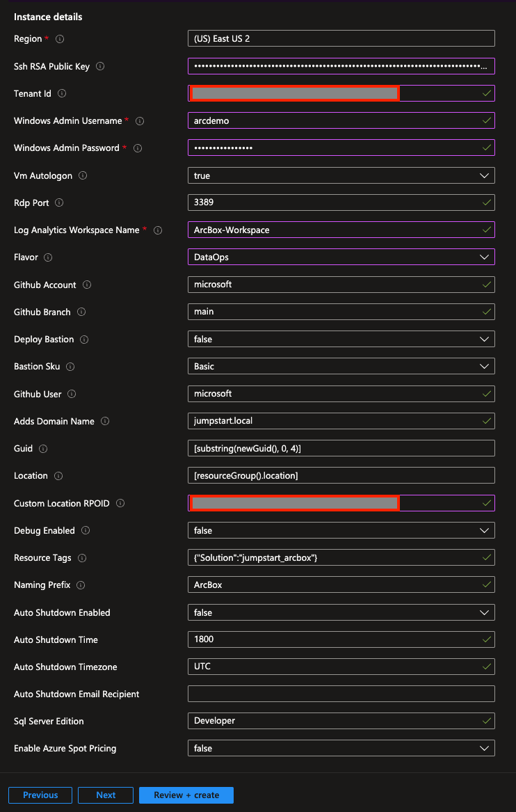Click info icon next to Region
Image resolution: width=516 pixels, height=812 pixels.
click(x=60, y=39)
